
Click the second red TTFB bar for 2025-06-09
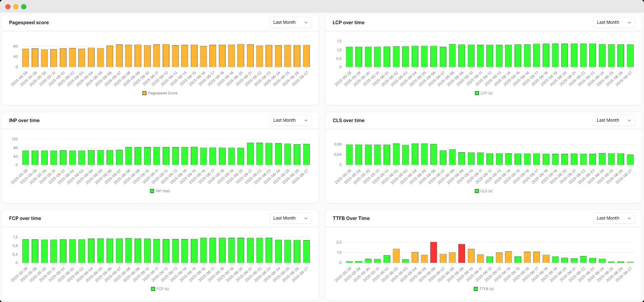tap(462, 254)
